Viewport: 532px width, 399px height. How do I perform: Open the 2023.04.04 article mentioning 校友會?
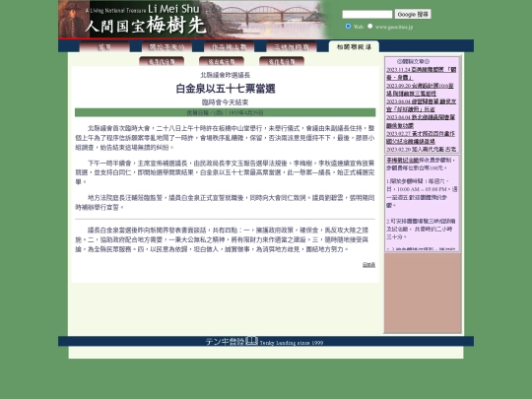click(421, 105)
